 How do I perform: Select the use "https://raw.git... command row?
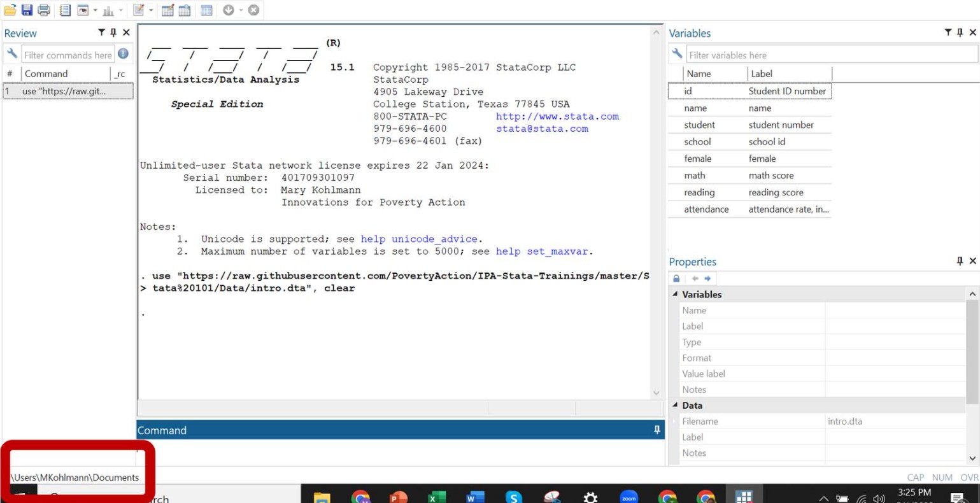pyautogui.click(x=68, y=91)
